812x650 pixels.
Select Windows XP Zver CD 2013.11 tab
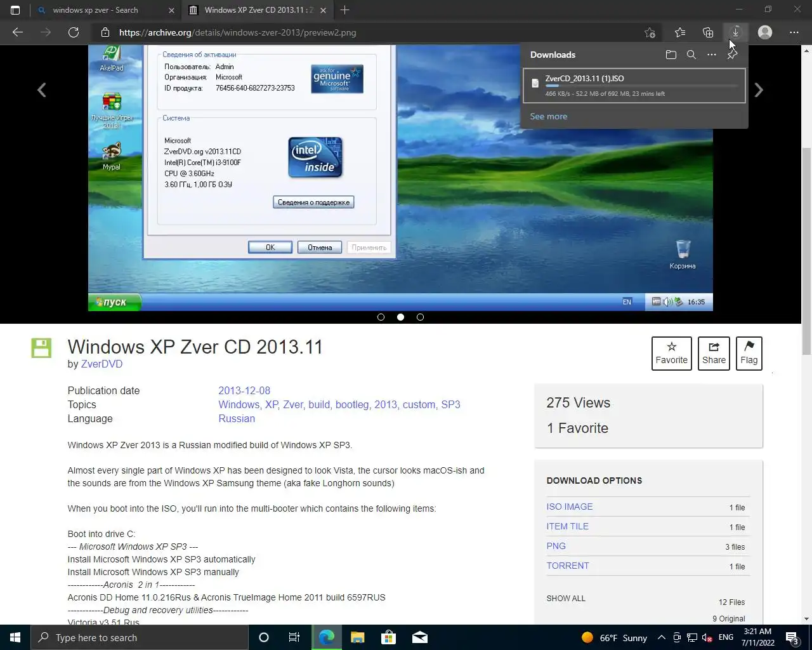click(257, 10)
